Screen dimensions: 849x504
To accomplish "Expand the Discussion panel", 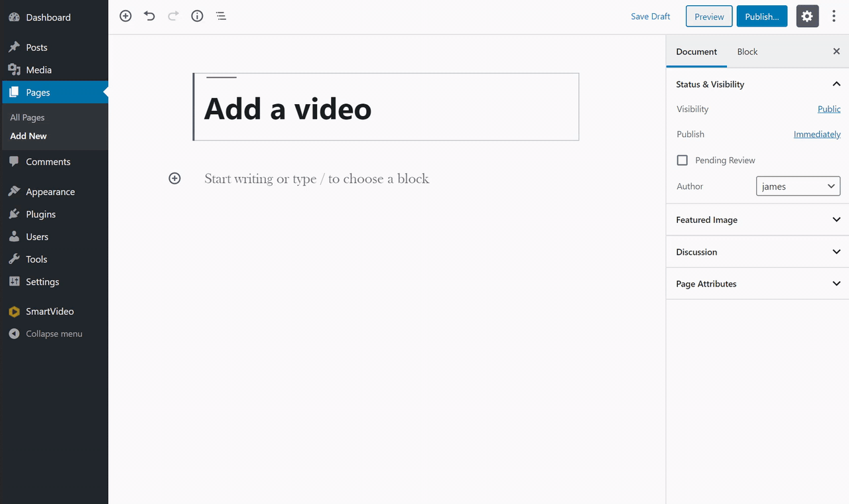I will click(x=757, y=252).
